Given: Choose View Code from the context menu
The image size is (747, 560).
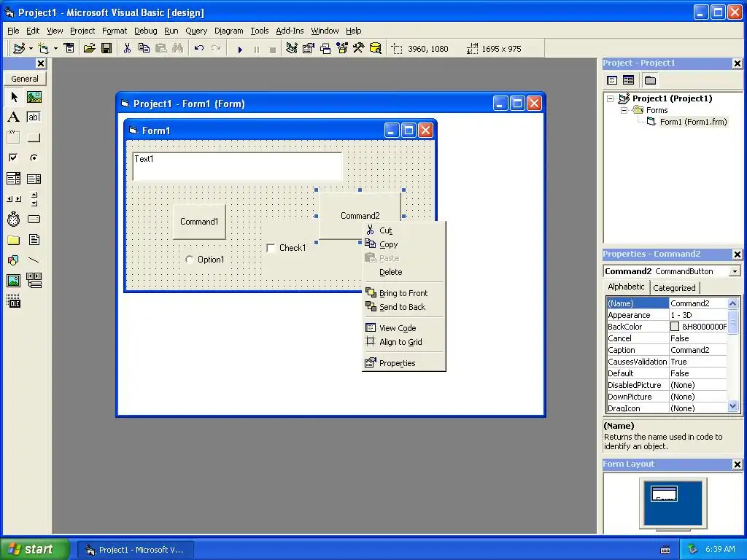Looking at the screenshot, I should pos(404,328).
